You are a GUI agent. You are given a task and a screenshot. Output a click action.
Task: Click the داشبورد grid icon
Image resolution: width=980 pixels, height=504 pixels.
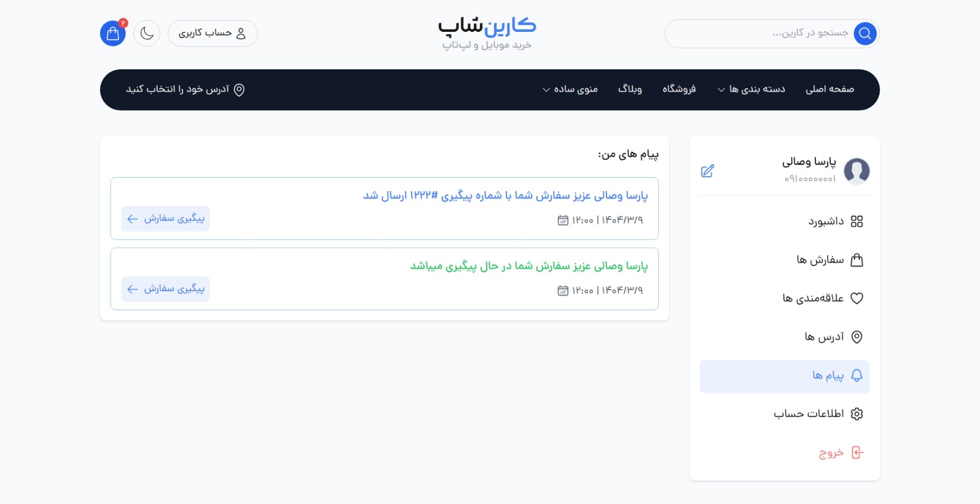pyautogui.click(x=857, y=222)
